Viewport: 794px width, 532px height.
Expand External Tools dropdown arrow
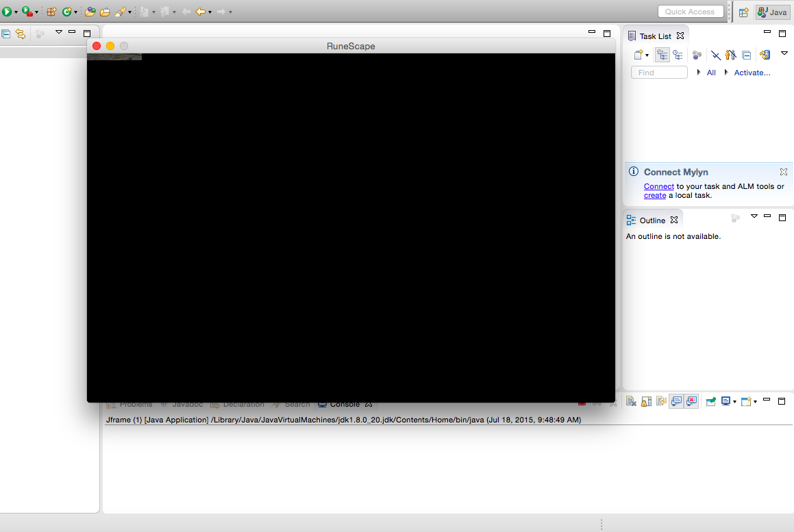pyautogui.click(x=36, y=12)
